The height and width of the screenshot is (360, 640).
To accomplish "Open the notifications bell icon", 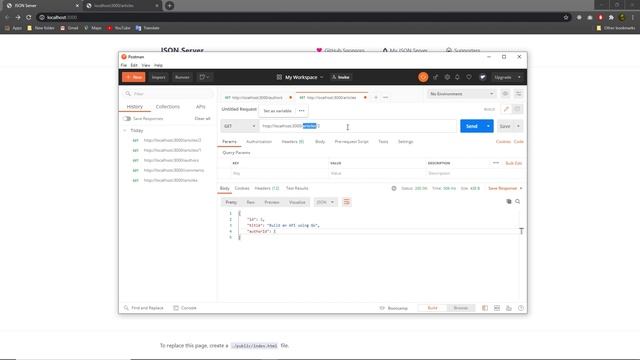I will 458,77.
